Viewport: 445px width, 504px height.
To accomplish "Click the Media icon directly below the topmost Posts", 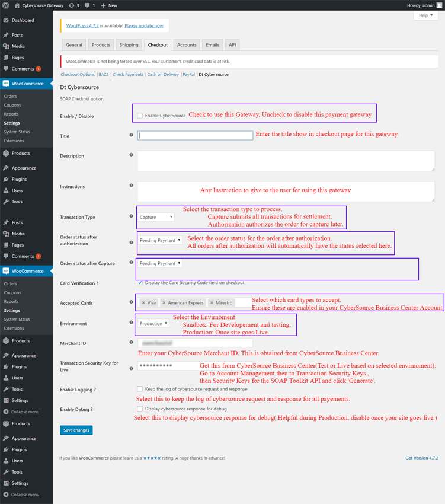I will 6,46.
